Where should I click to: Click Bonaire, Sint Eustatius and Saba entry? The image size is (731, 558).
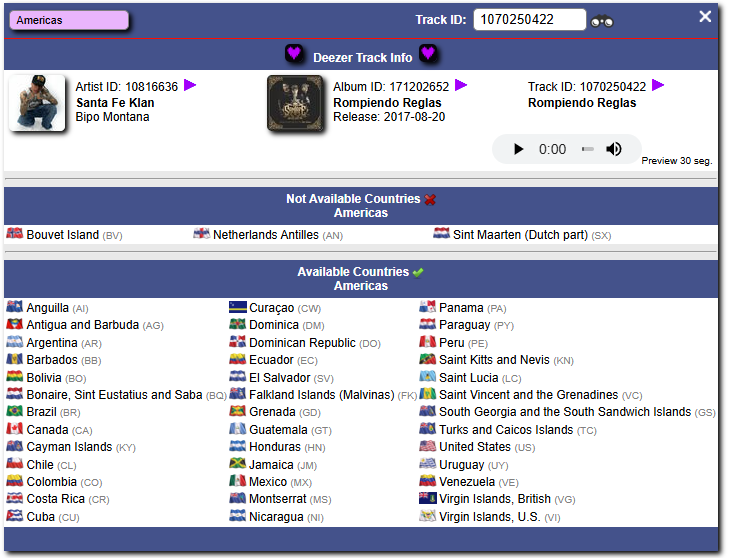click(117, 395)
